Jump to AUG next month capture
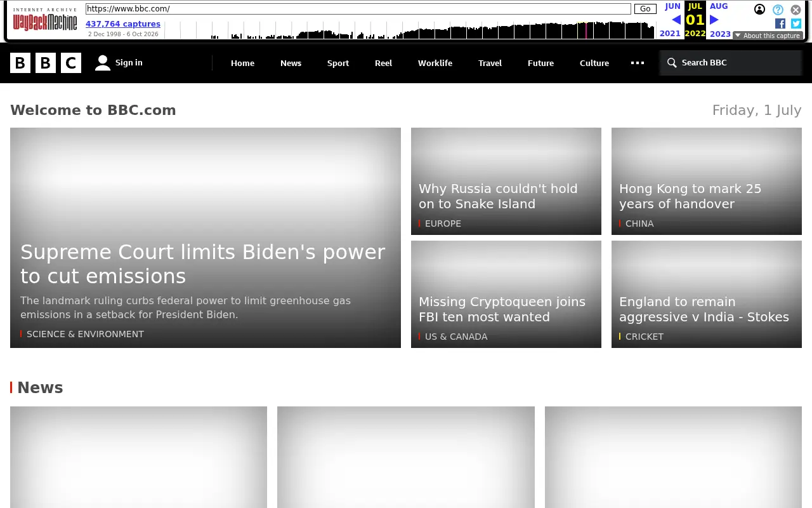The image size is (812, 508). click(x=719, y=6)
